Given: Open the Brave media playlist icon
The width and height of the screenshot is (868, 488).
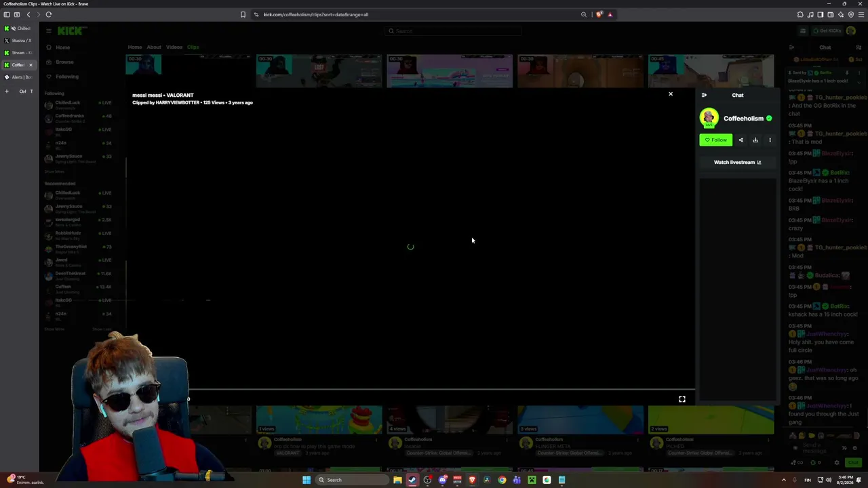Looking at the screenshot, I should point(810,14).
